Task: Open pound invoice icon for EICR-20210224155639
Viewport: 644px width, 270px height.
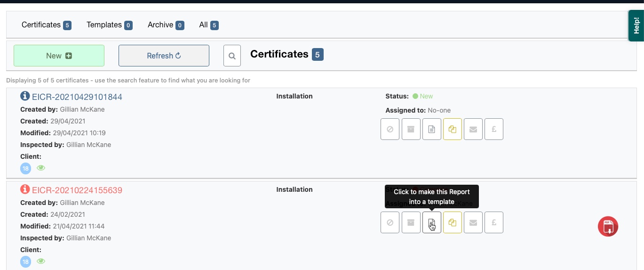Action: [494, 222]
